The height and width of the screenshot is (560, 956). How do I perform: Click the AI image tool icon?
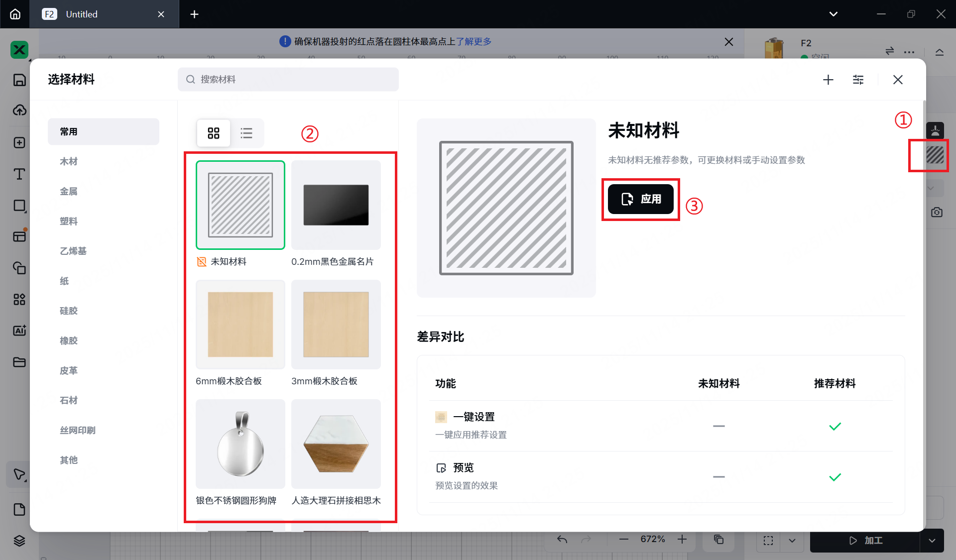pyautogui.click(x=19, y=331)
